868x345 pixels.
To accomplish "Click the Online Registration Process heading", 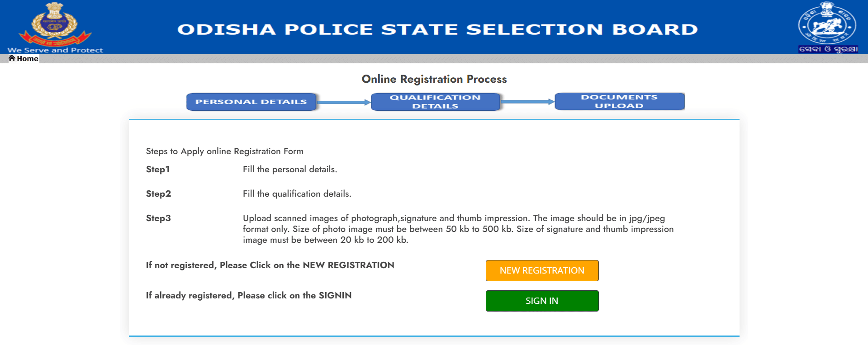I will [434, 79].
